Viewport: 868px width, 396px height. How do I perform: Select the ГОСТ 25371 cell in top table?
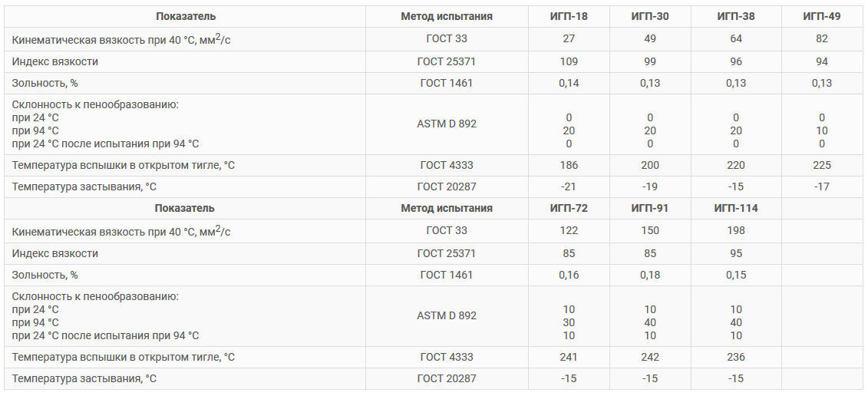click(x=447, y=62)
